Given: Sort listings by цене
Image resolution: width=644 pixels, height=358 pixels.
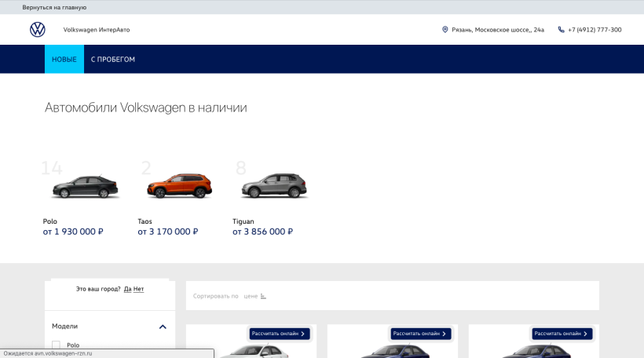Looking at the screenshot, I should (x=251, y=296).
